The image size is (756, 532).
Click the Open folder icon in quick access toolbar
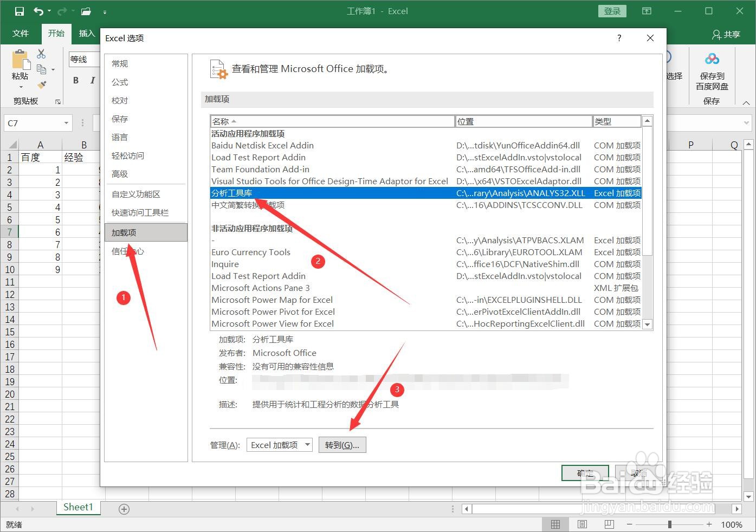(x=86, y=11)
